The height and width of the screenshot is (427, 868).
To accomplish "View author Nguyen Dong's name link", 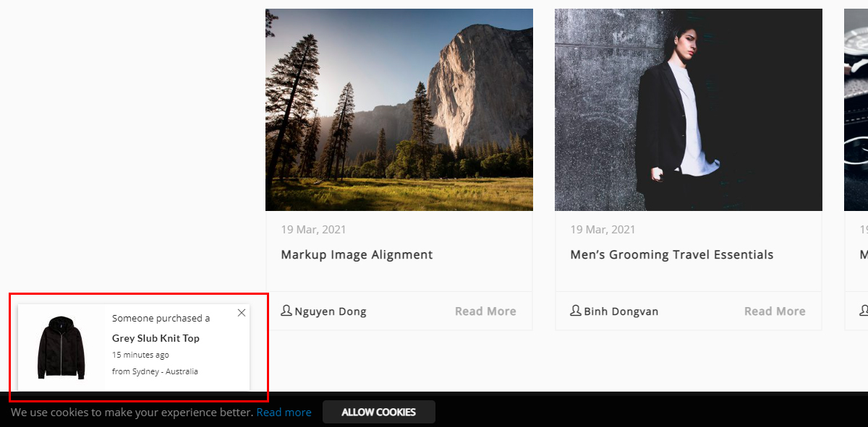I will pos(331,311).
